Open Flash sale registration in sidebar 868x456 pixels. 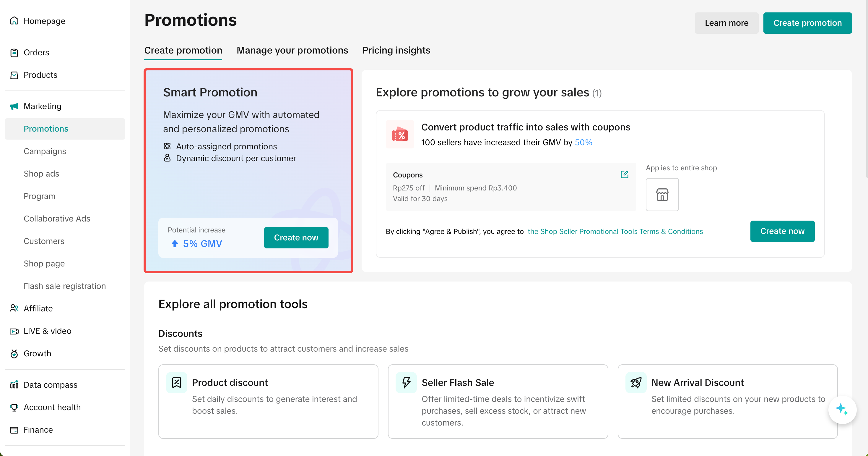pyautogui.click(x=65, y=286)
